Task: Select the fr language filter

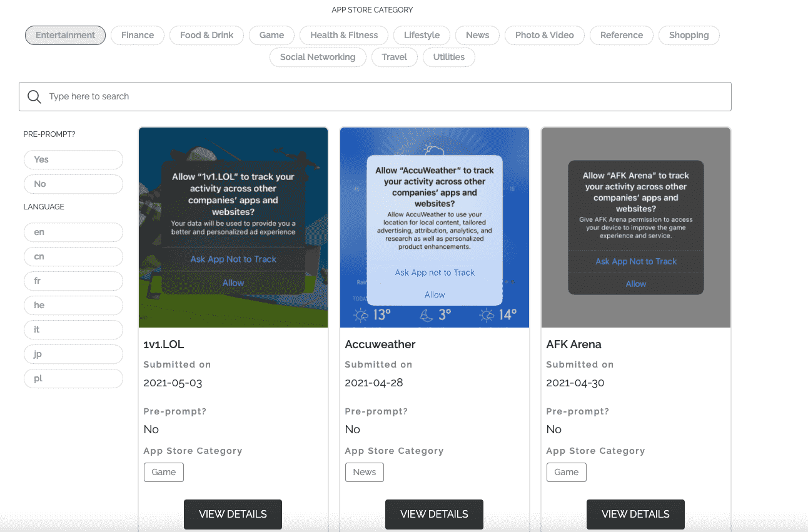Action: [x=73, y=281]
